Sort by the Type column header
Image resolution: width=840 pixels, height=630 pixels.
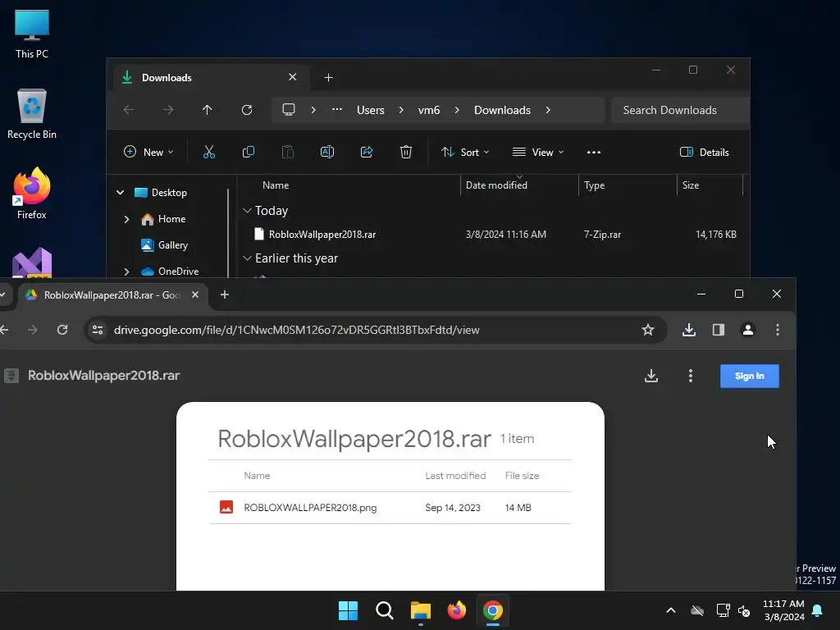[x=594, y=185]
